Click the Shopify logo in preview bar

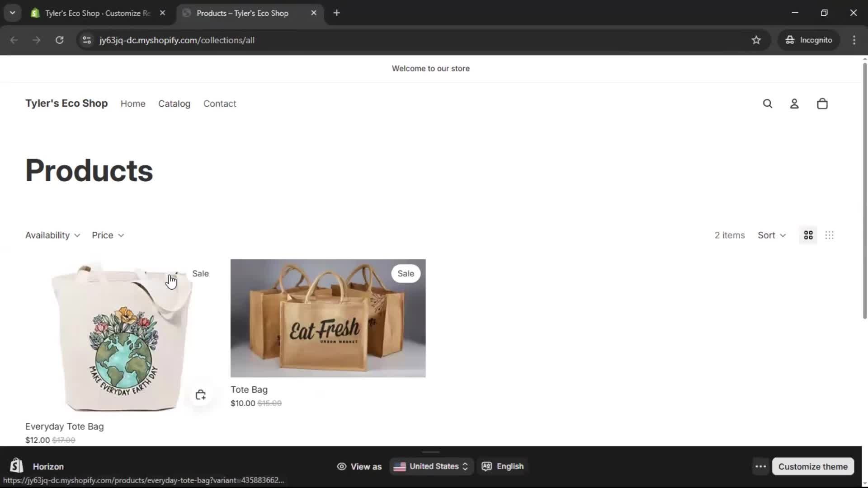pos(17,466)
